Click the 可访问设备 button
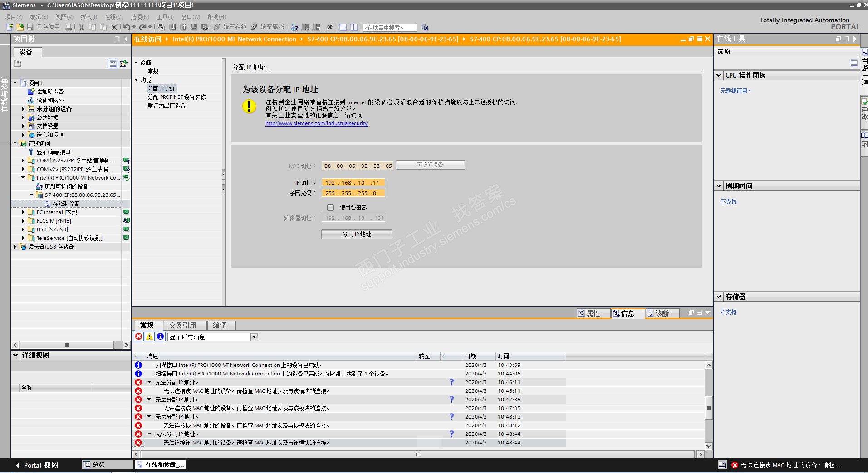The image size is (868, 473). (x=430, y=165)
